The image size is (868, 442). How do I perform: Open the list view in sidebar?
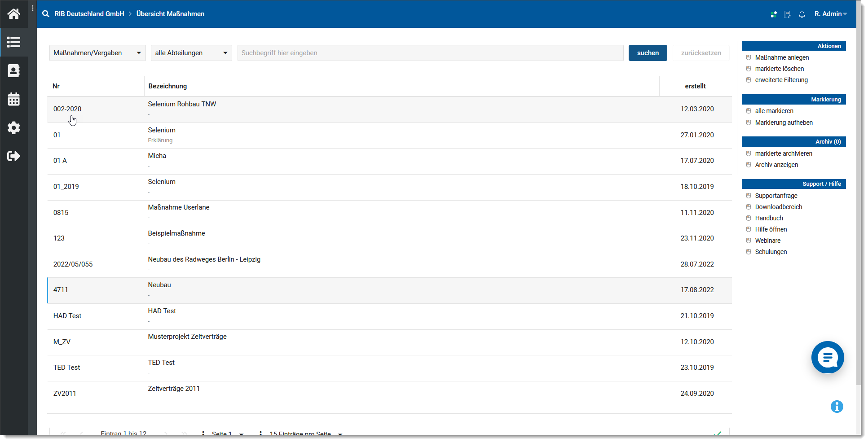(13, 42)
